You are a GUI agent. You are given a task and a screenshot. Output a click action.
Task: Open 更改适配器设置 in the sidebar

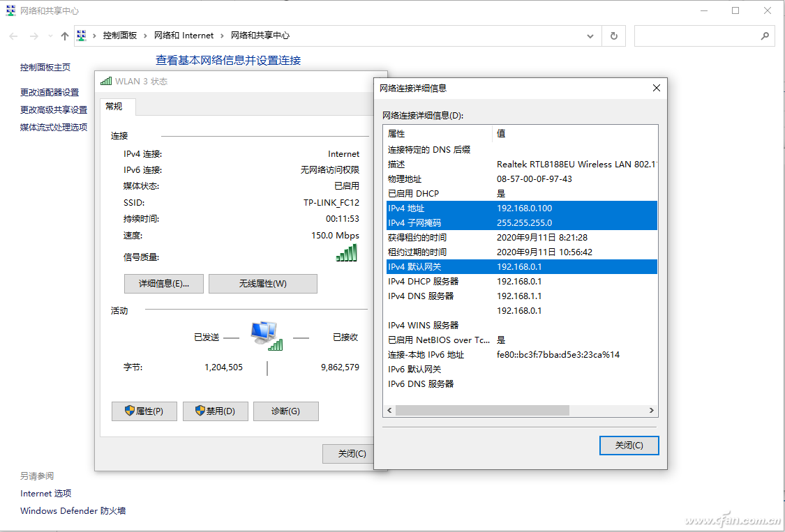(x=52, y=92)
